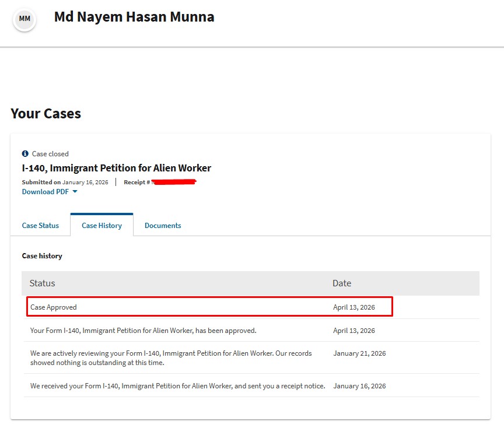Switch to the Documents tab

pyautogui.click(x=163, y=226)
